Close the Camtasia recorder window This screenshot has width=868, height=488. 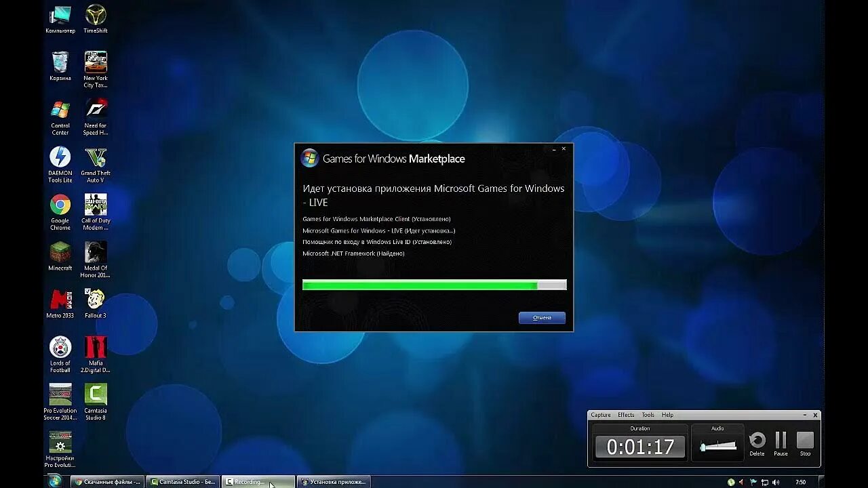[815, 415]
